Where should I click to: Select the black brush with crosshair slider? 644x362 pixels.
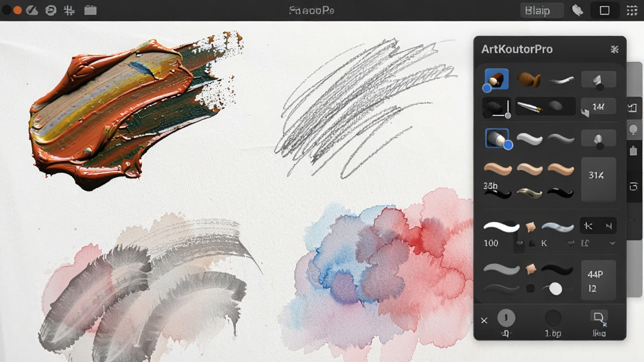click(x=497, y=107)
